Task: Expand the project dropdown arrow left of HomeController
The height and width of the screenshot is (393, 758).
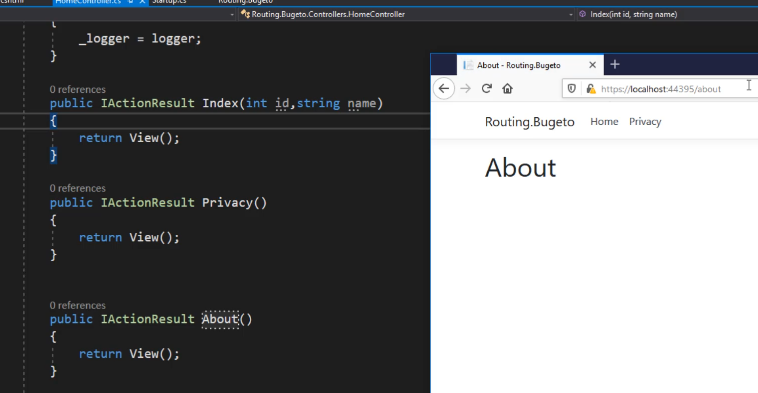Action: [x=232, y=15]
